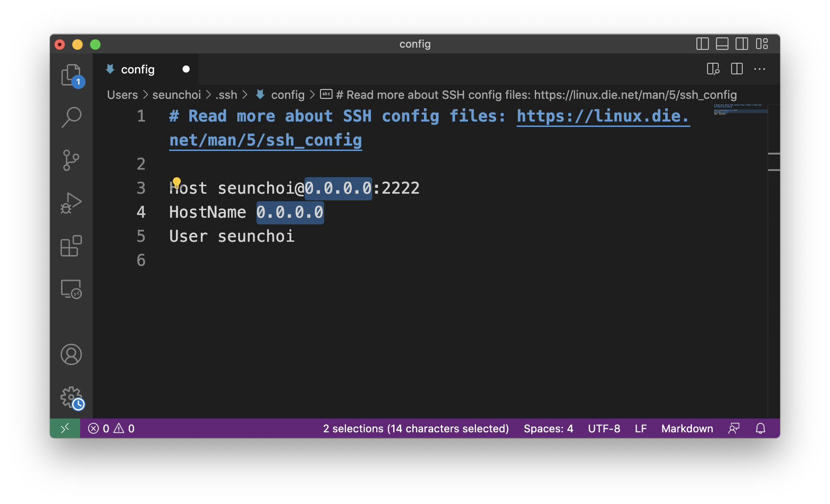
Task: Click '# Read more about SSH' comment text
Action: click(270, 116)
